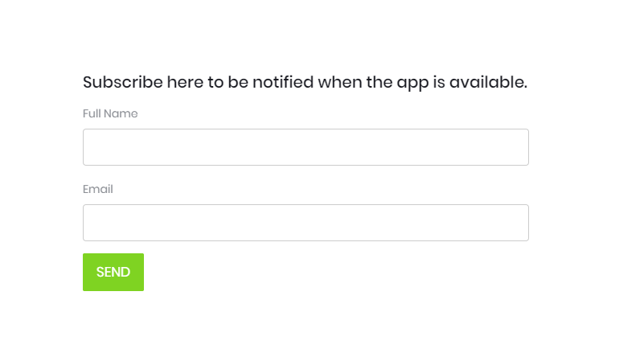Focus the Email input field
Image resolution: width=644 pixels, height=349 pixels.
point(306,223)
